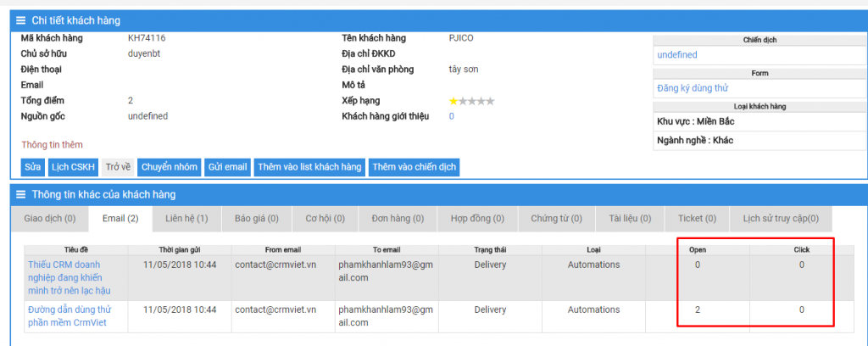Screen dimensions: 868x346
Task: Select the Email (2) tab
Action: click(120, 219)
